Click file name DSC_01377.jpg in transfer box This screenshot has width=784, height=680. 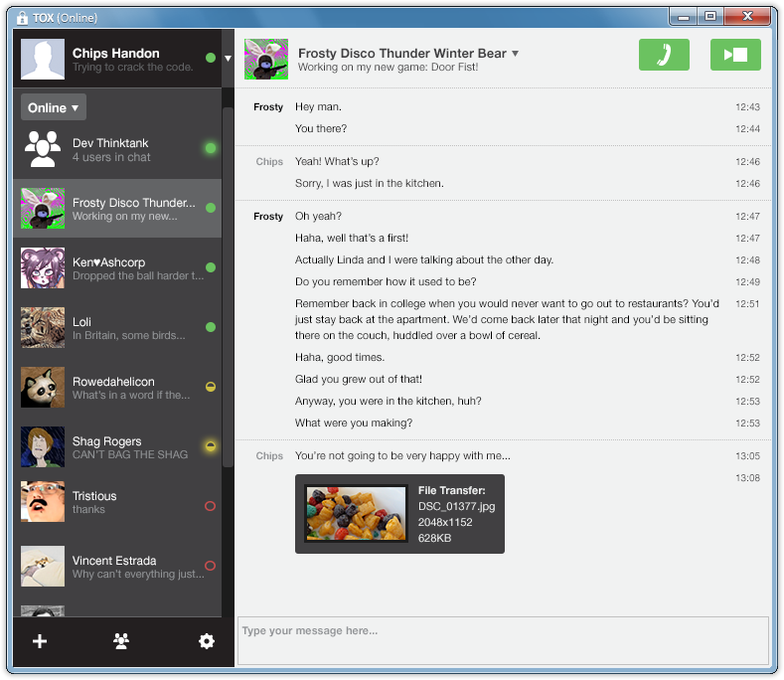pyautogui.click(x=456, y=506)
